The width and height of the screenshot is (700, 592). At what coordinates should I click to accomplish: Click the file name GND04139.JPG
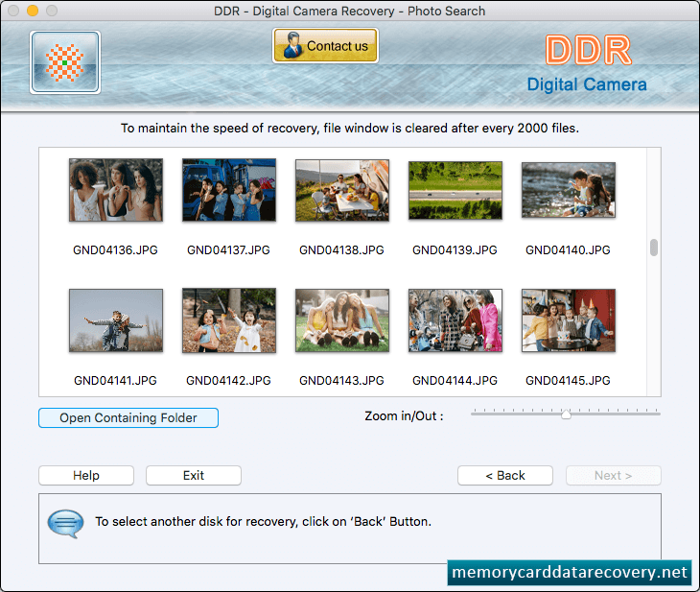pos(455,250)
